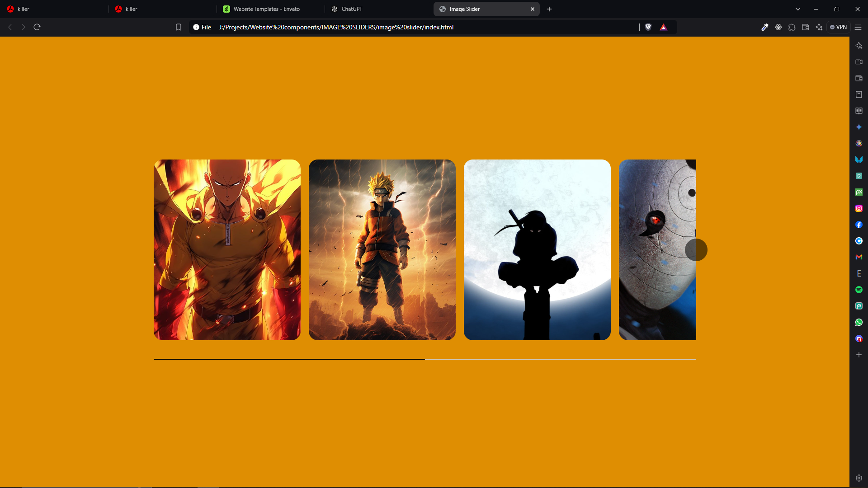
Task: Open Instagram from the sidebar
Action: pyautogui.click(x=859, y=208)
